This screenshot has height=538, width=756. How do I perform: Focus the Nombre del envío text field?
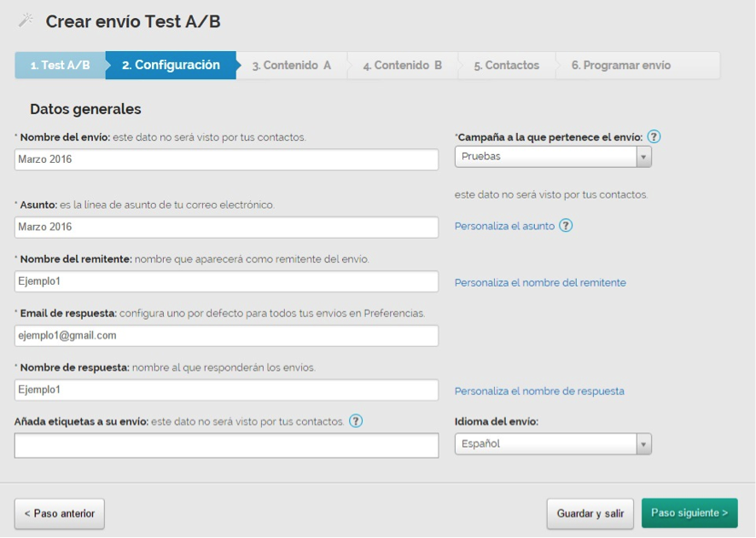[226, 159]
